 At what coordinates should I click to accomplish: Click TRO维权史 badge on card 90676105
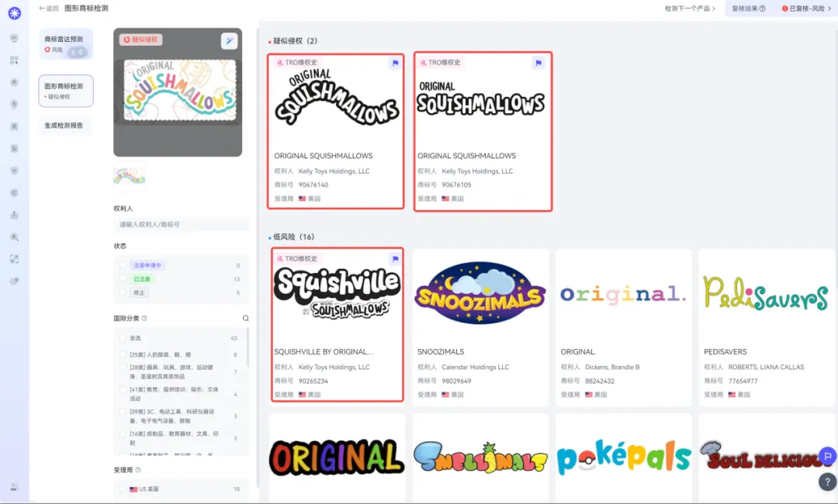[440, 63]
